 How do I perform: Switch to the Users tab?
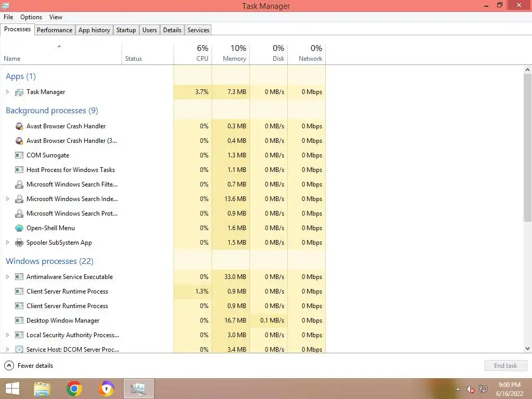(150, 30)
